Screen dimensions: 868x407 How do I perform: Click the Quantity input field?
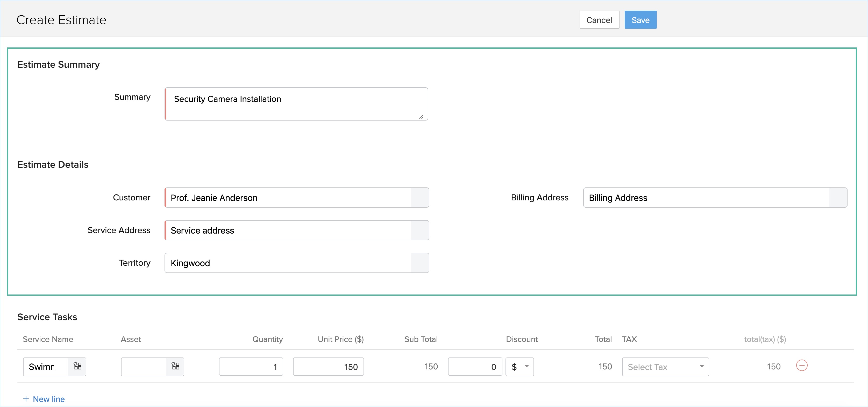[x=251, y=367]
